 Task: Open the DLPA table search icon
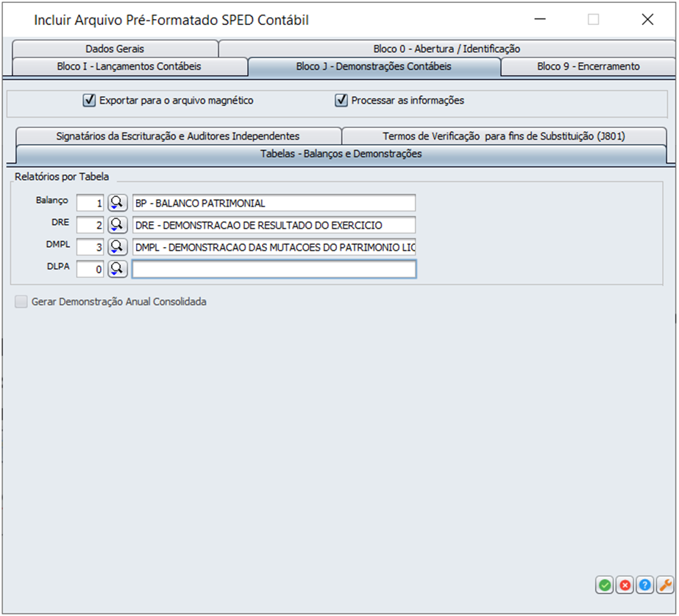[118, 269]
